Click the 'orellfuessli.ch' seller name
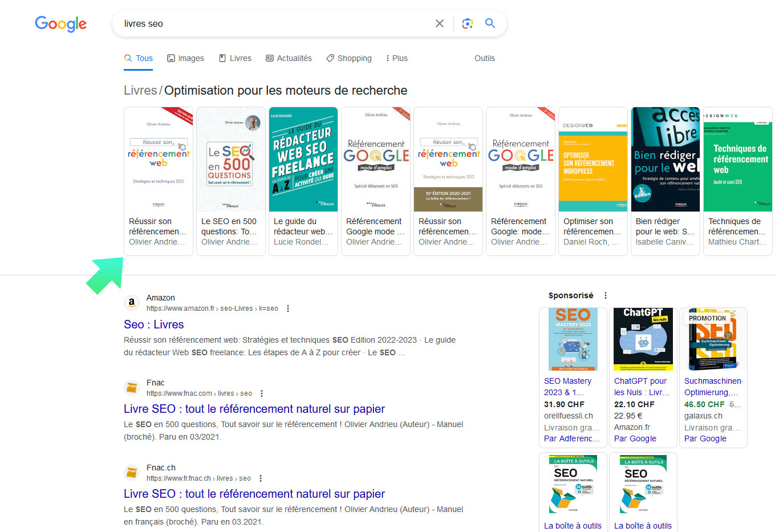Screen dimensions: 775x532 pos(569,416)
